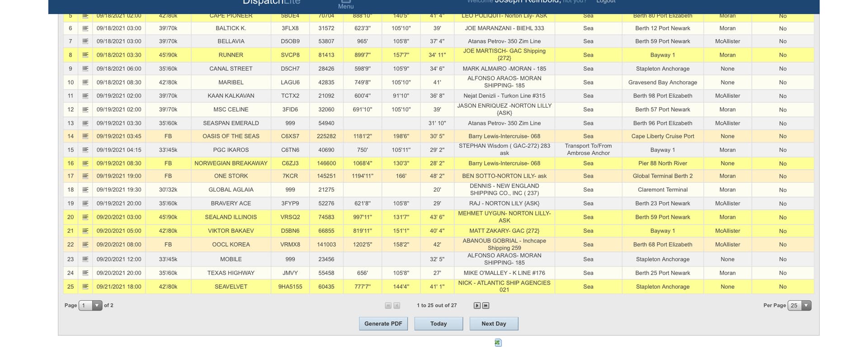Go to next page arrow
868x352 pixels.
click(x=477, y=305)
